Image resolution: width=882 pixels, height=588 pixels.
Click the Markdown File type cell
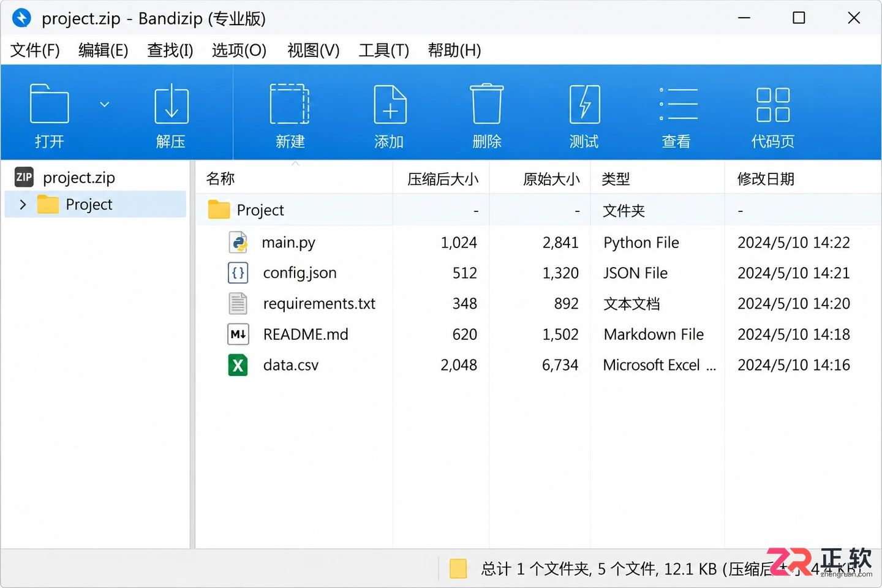tap(654, 334)
